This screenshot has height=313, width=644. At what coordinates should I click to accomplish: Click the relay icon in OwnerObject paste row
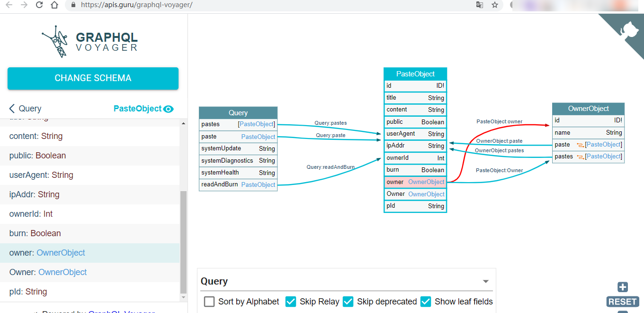click(x=580, y=145)
